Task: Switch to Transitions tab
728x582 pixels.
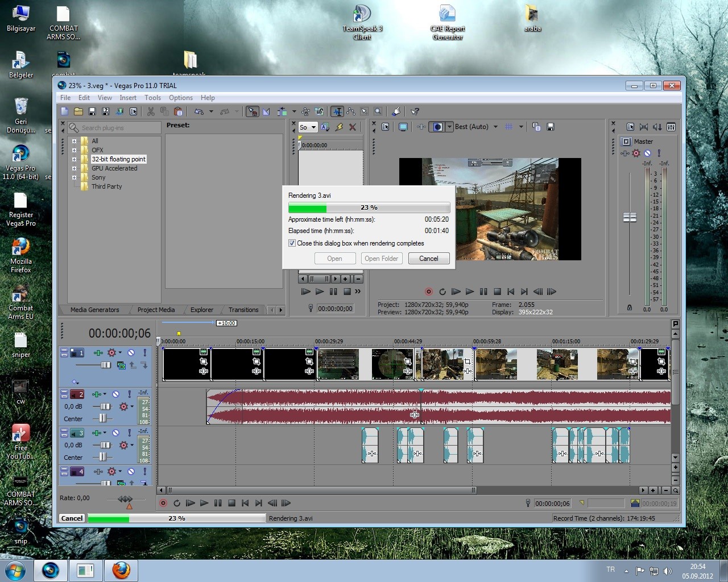Action: [243, 310]
